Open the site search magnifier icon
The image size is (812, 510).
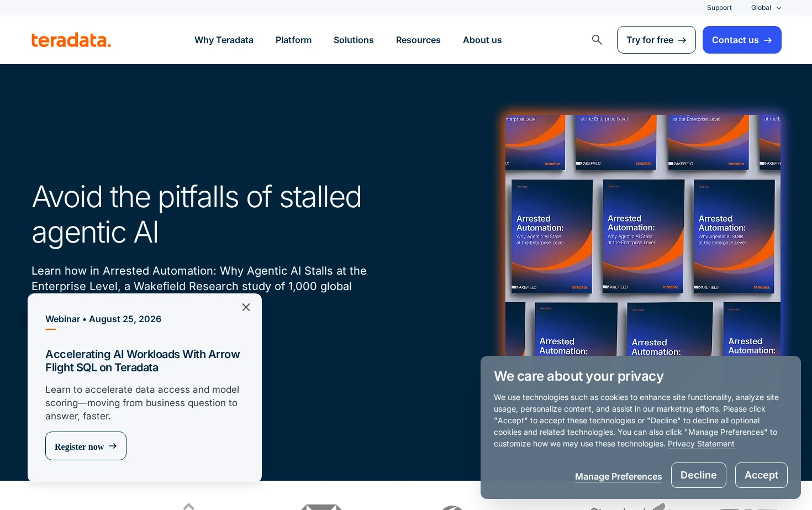tap(597, 40)
